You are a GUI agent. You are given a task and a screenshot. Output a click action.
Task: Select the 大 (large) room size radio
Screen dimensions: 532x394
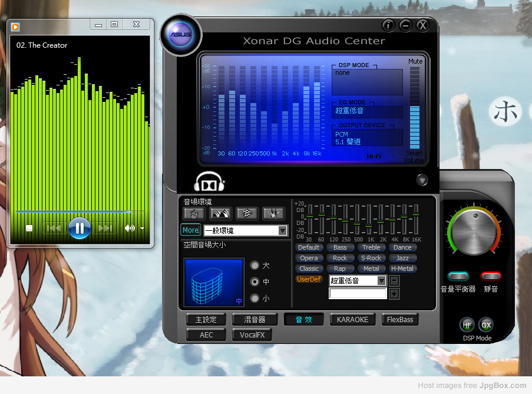click(x=255, y=266)
